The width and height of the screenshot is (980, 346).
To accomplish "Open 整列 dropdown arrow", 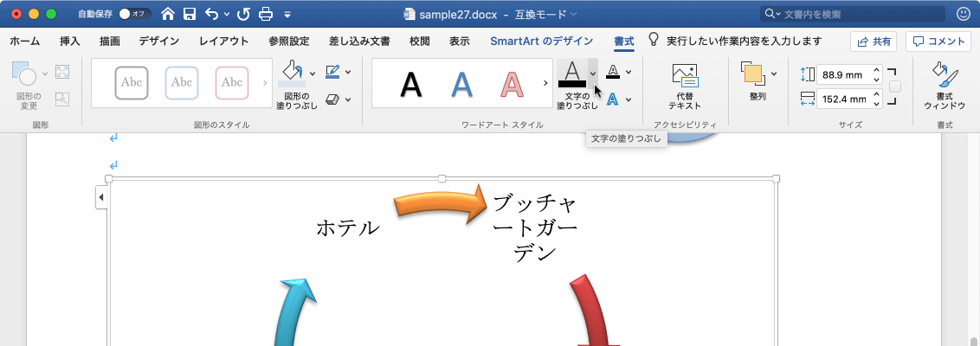I will tap(774, 74).
